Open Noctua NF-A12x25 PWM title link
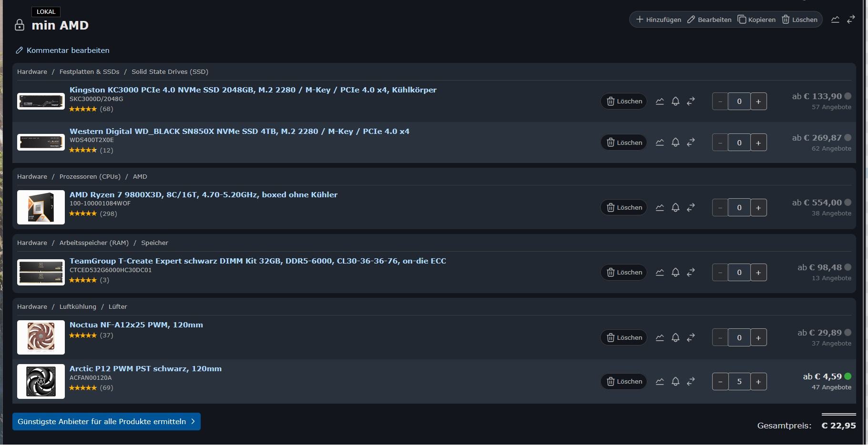Image resolution: width=868 pixels, height=447 pixels. 136,325
